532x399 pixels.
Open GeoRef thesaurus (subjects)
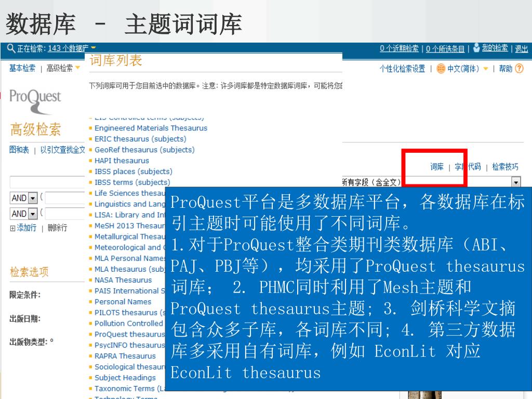(x=144, y=150)
